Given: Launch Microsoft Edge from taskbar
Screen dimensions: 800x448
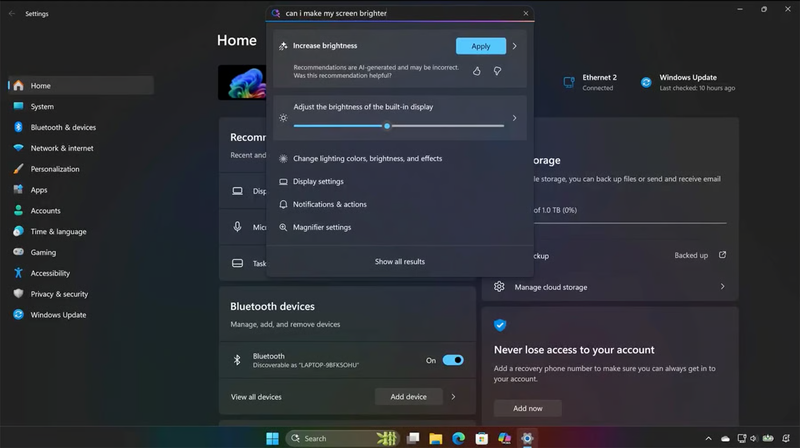Looking at the screenshot, I should point(459,438).
